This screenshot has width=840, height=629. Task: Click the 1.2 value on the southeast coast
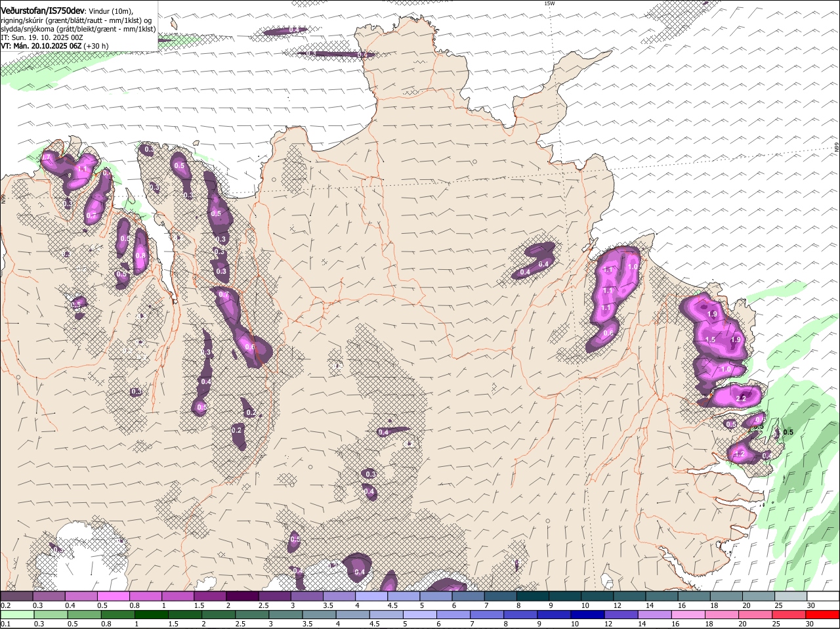740,454
